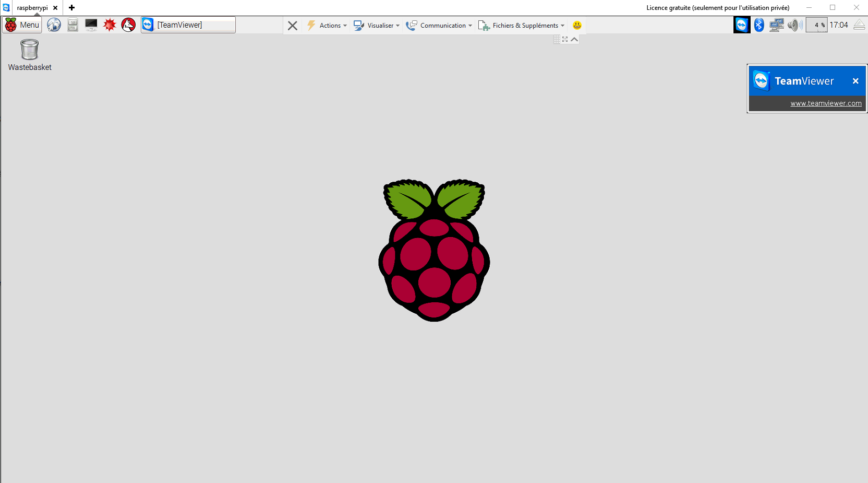The height and width of the screenshot is (483, 868).
Task: Open the Mathematica red spiky icon
Action: [110, 25]
